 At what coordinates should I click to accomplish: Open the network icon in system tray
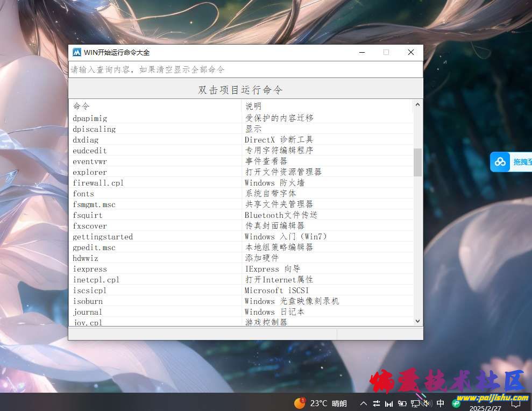(415, 403)
